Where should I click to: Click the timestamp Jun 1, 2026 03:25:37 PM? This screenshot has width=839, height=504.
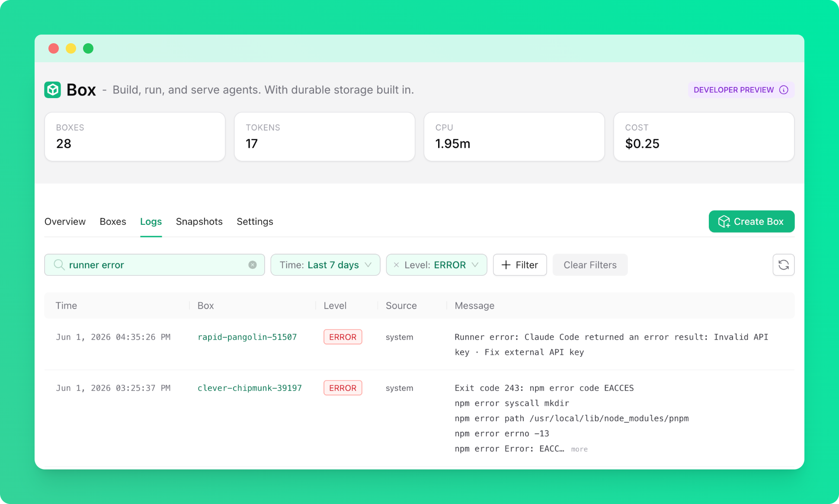click(113, 388)
